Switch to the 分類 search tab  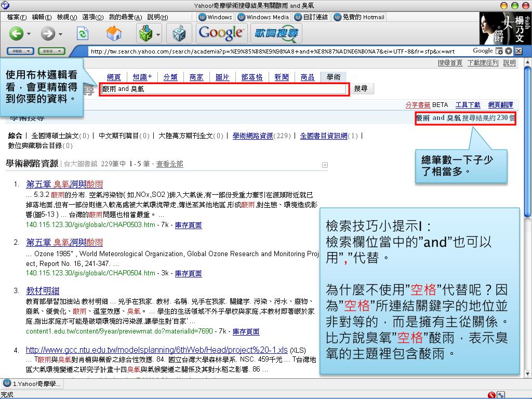tap(170, 77)
